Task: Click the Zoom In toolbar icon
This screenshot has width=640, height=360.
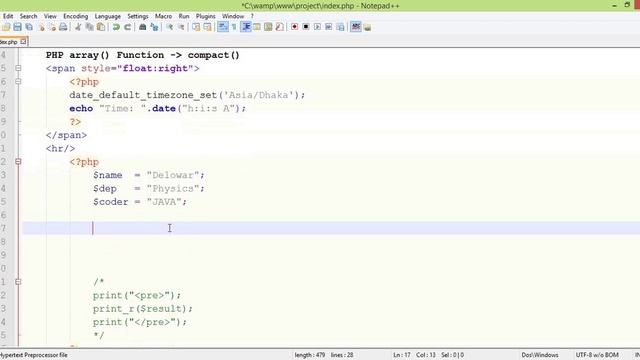Action: click(x=169, y=27)
